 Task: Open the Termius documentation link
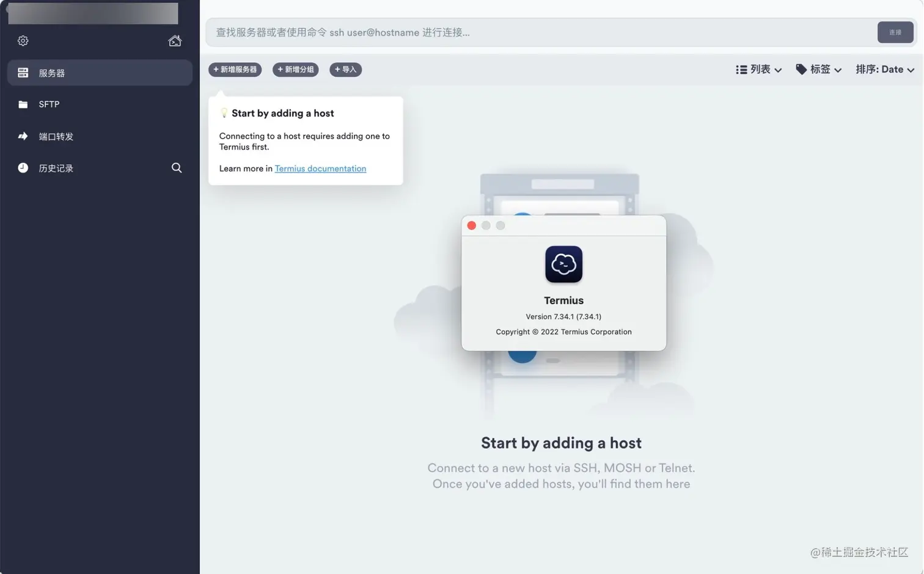(x=320, y=169)
